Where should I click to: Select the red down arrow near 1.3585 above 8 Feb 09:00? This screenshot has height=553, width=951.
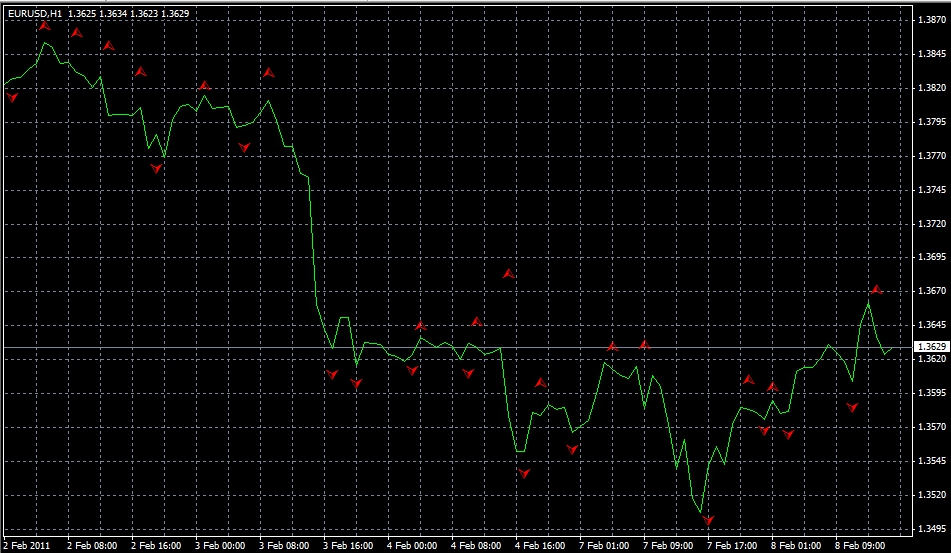tap(852, 407)
